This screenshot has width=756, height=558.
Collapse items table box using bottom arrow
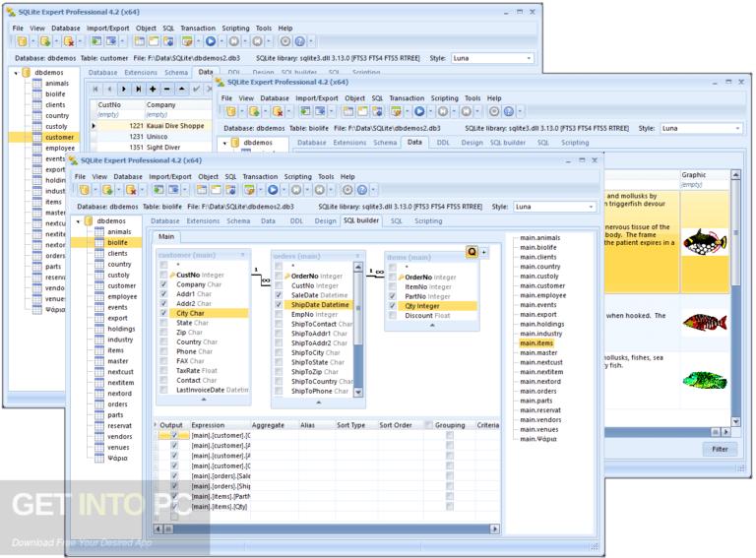pos(432,326)
